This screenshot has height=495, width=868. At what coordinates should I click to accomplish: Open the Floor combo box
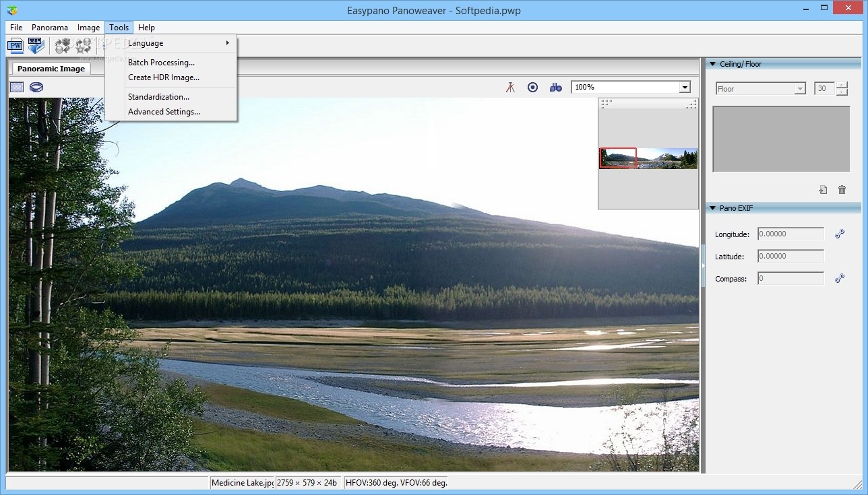pyautogui.click(x=760, y=89)
